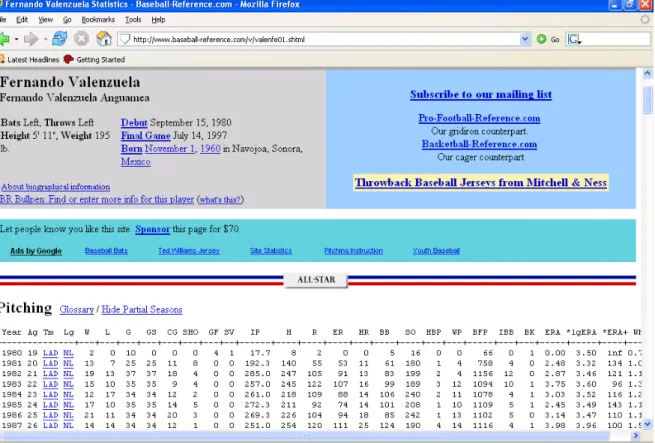The height and width of the screenshot is (443, 655).
Task: Click the IP value 285.0 for 1982
Action: [x=260, y=374]
